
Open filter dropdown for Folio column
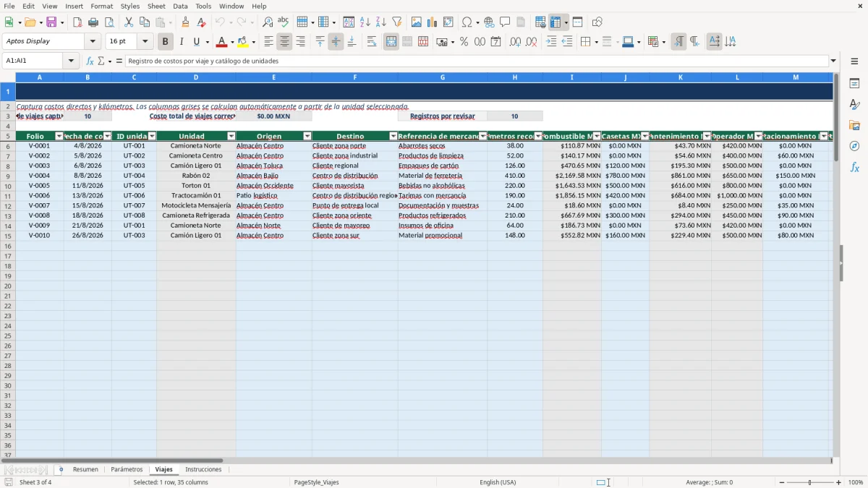tap(59, 136)
